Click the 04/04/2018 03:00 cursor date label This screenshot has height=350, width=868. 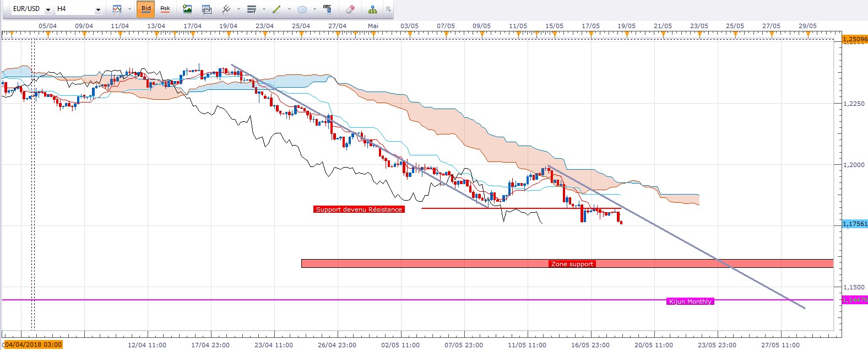tap(33, 345)
